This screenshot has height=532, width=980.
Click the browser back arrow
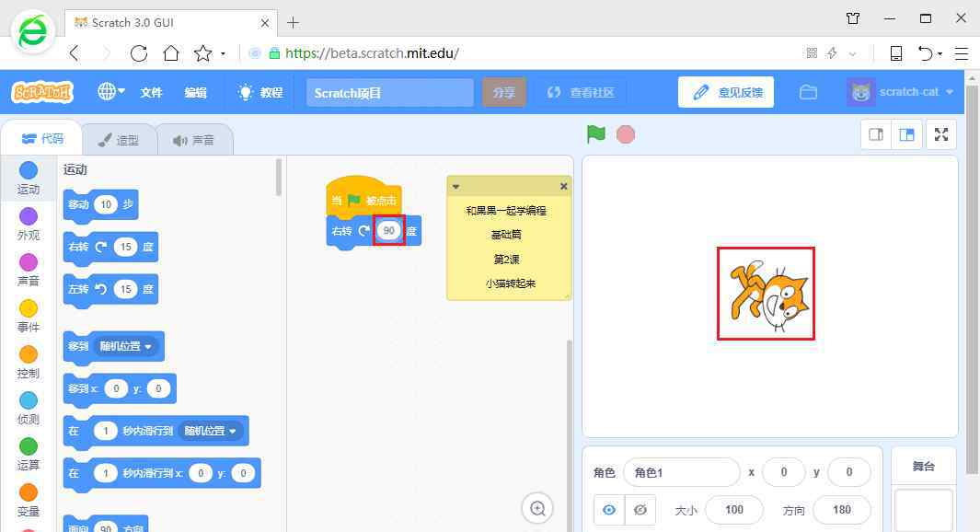point(75,53)
